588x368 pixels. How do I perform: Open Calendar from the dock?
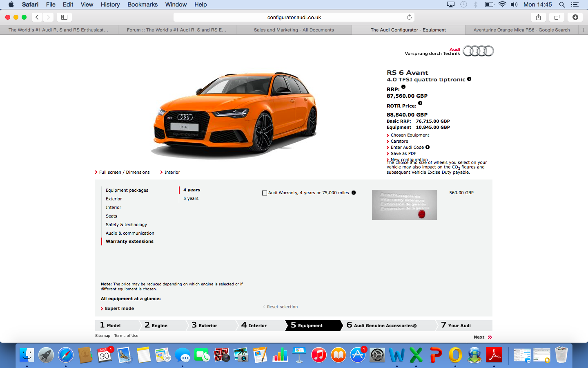click(x=105, y=355)
